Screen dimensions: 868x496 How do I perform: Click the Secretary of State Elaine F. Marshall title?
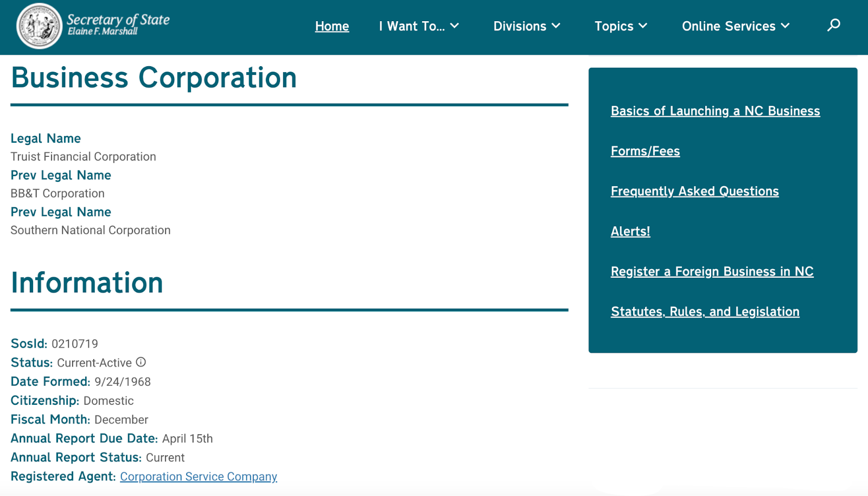coord(118,24)
